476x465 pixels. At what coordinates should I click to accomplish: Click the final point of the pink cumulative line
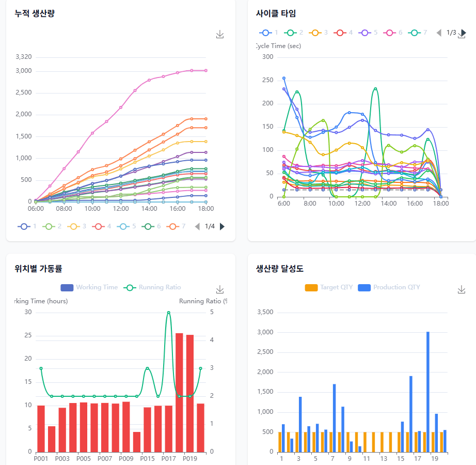(x=206, y=70)
